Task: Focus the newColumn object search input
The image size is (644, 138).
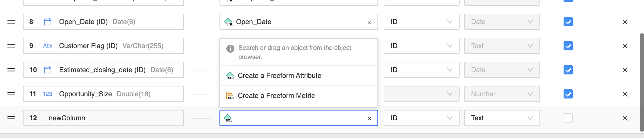Action: [x=299, y=118]
